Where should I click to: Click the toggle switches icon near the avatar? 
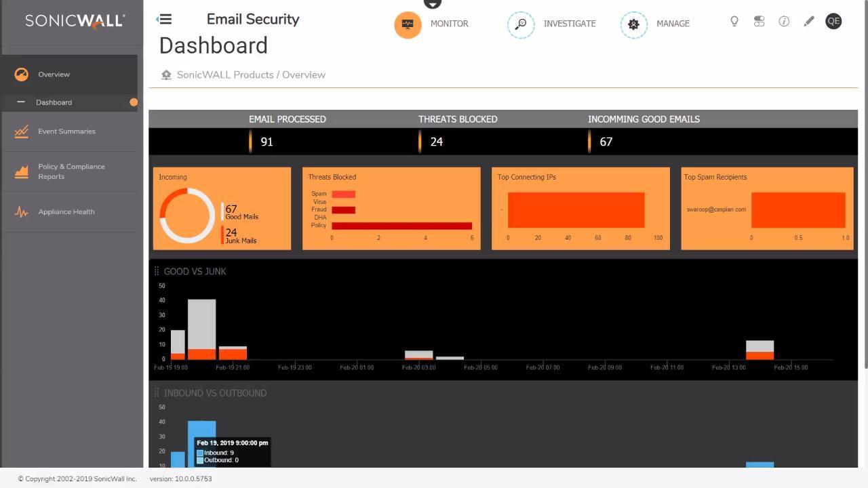759,21
